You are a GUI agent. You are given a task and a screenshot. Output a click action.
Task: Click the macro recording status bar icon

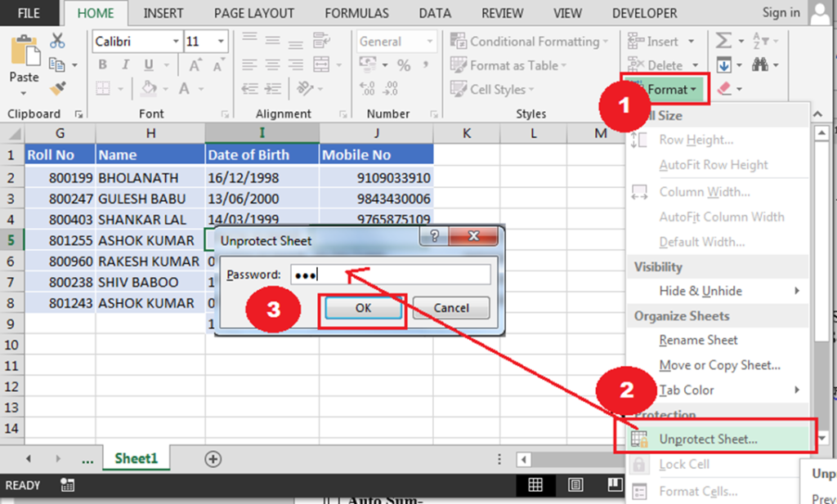(68, 485)
